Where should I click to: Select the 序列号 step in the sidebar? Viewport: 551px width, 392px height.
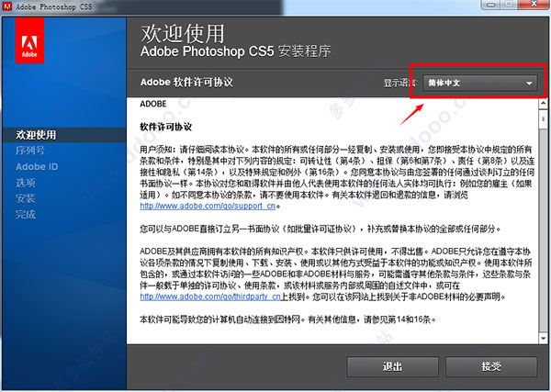click(29, 151)
